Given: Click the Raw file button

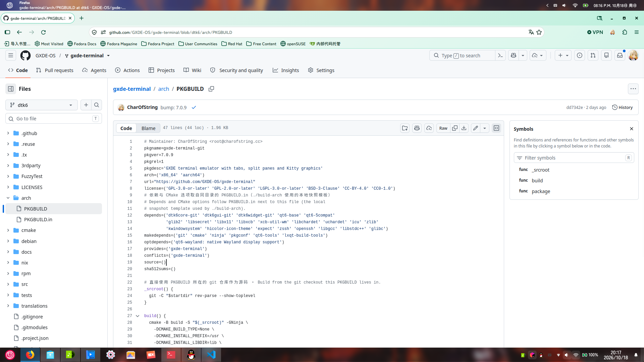Looking at the screenshot, I should click(443, 128).
